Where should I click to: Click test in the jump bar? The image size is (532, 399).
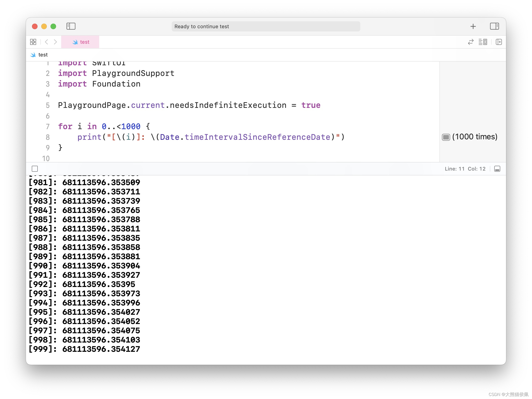(x=43, y=55)
